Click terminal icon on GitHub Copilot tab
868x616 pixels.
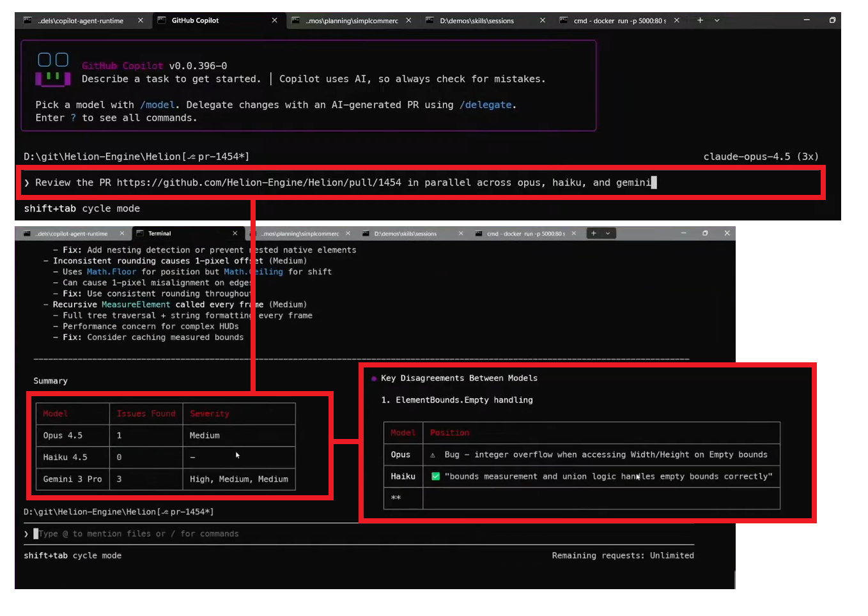tap(162, 20)
